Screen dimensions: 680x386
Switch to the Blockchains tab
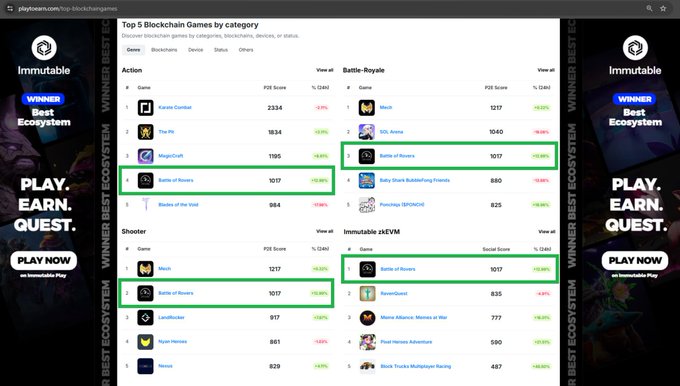click(x=164, y=50)
